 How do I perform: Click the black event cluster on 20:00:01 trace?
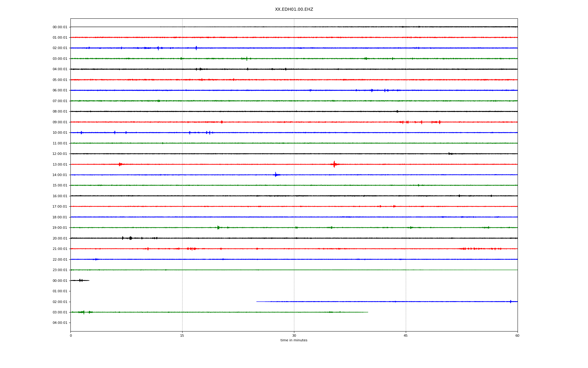pyautogui.click(x=130, y=238)
